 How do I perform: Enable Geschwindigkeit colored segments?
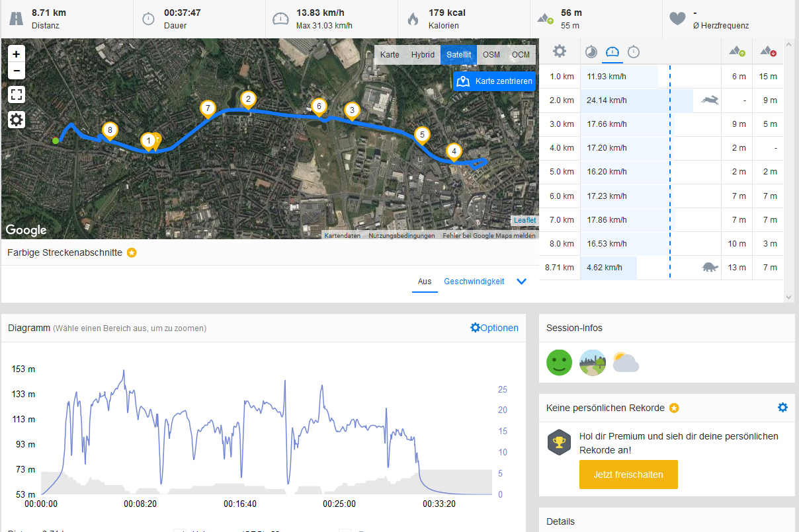(x=474, y=282)
